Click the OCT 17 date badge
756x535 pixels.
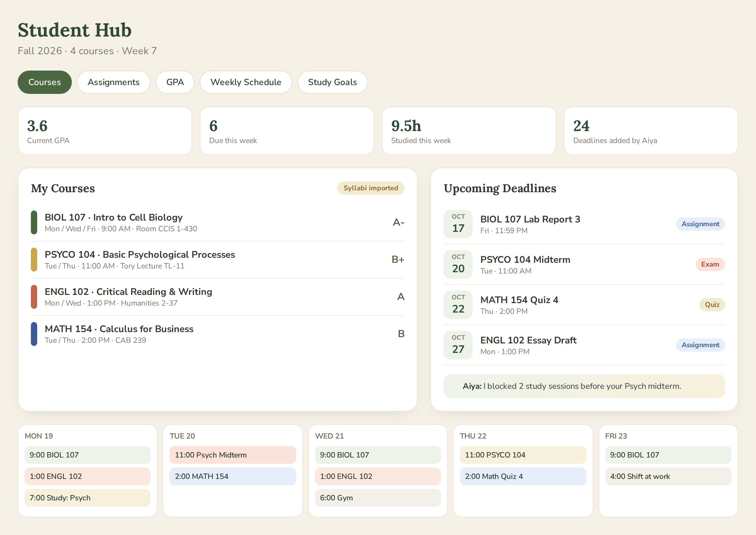click(458, 224)
